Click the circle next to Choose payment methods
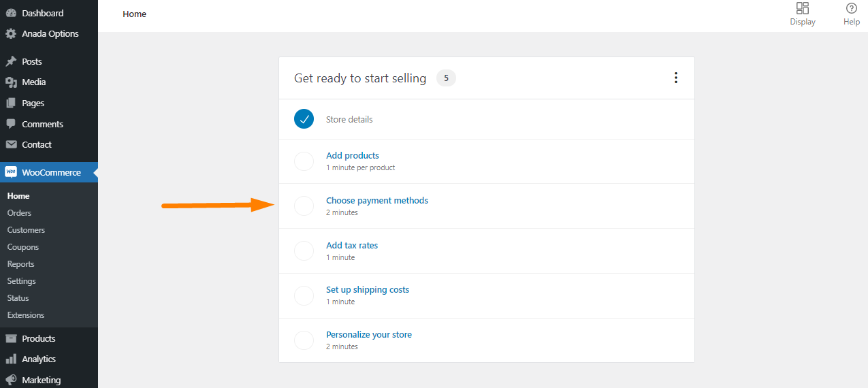Screen dimensions: 868x388 [304, 206]
